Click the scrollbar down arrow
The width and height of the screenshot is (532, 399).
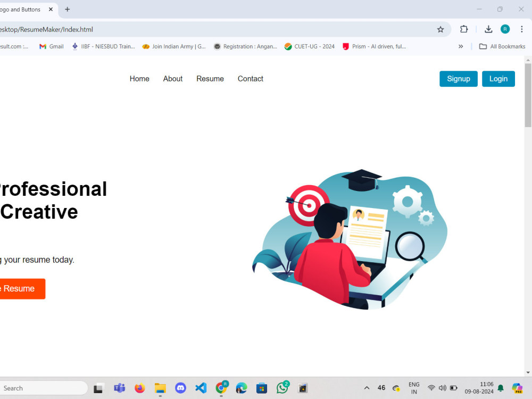(528, 372)
